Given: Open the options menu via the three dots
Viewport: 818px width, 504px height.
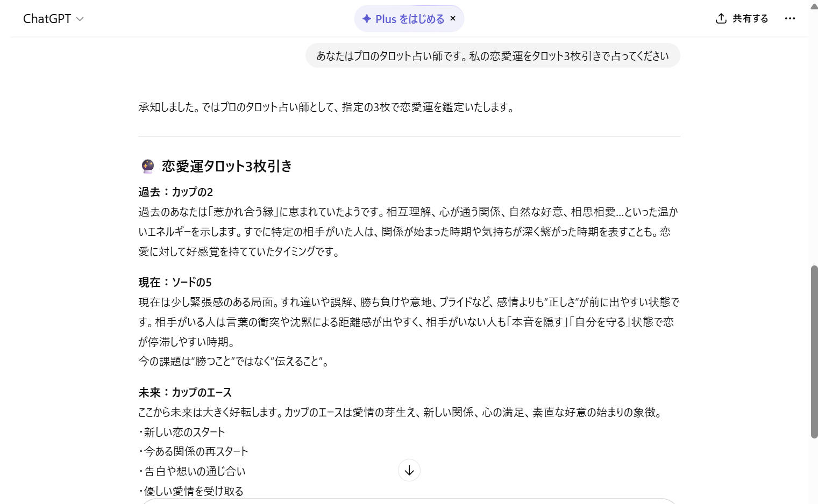Looking at the screenshot, I should click(x=790, y=19).
